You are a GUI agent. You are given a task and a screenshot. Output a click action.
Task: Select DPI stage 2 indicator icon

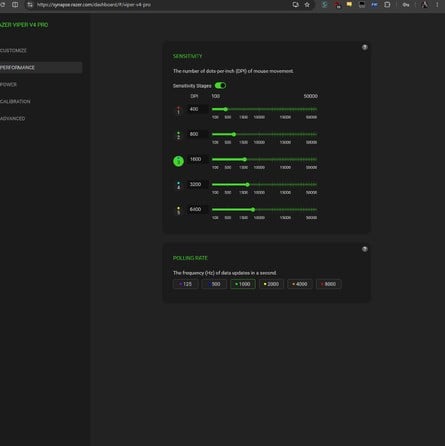point(178,135)
